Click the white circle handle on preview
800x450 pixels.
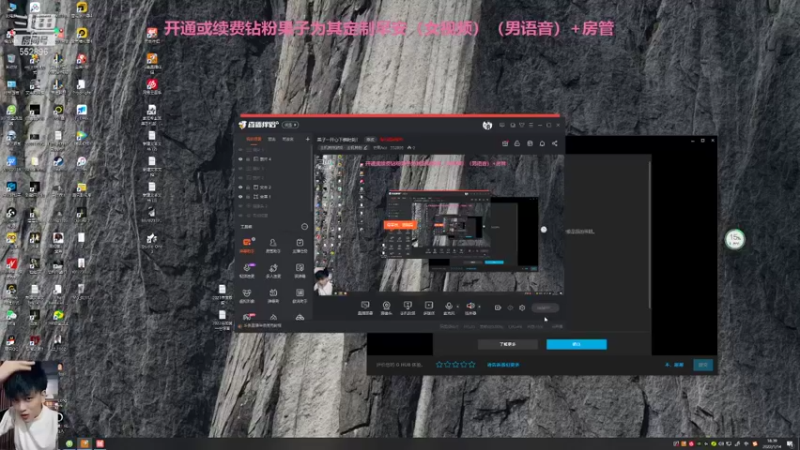[x=544, y=230]
